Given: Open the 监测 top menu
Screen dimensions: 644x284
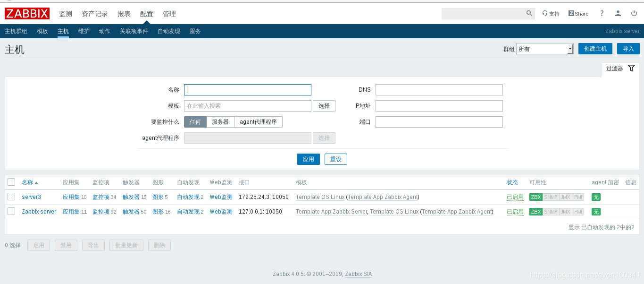Looking at the screenshot, I should click(66, 14).
